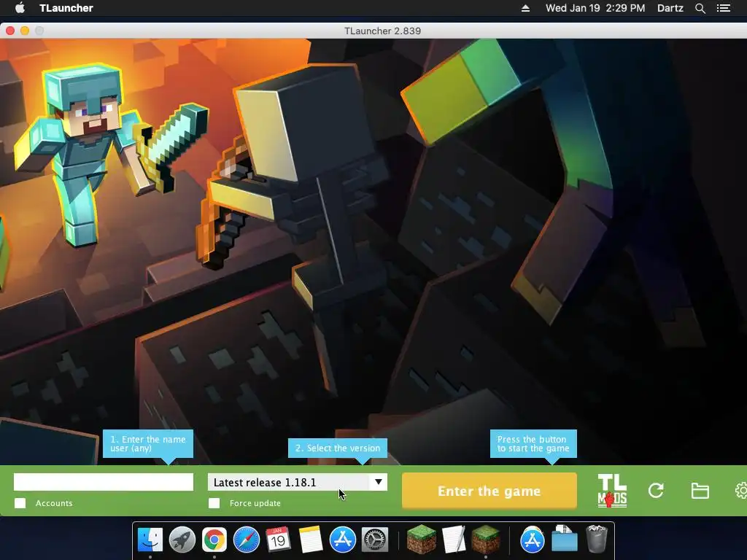The width and height of the screenshot is (747, 560).
Task: Click the 'Select the version' tooltip
Action: (338, 448)
